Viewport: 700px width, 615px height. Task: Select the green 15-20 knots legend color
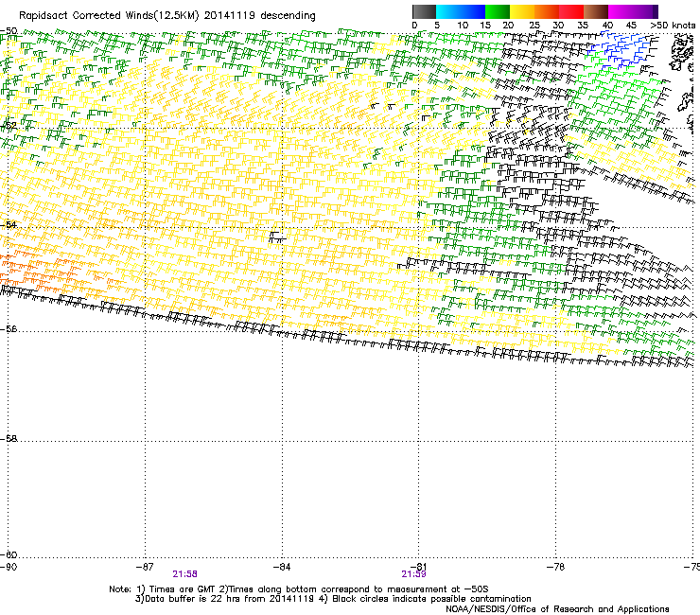click(x=498, y=11)
